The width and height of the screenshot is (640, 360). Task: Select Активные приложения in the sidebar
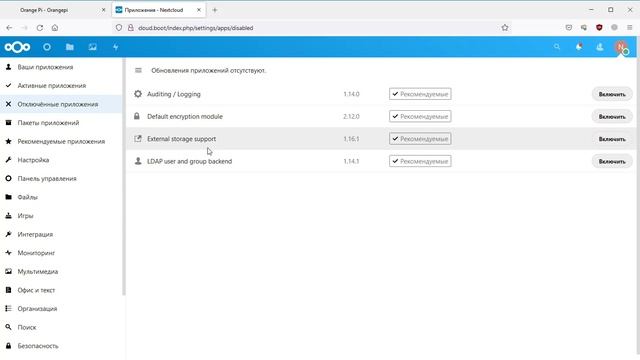click(x=61, y=85)
